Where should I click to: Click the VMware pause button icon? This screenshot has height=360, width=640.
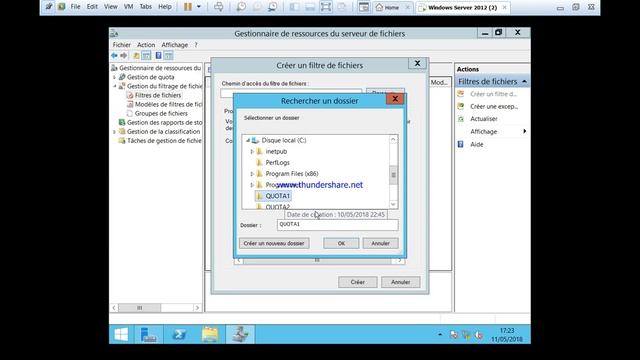188,7
